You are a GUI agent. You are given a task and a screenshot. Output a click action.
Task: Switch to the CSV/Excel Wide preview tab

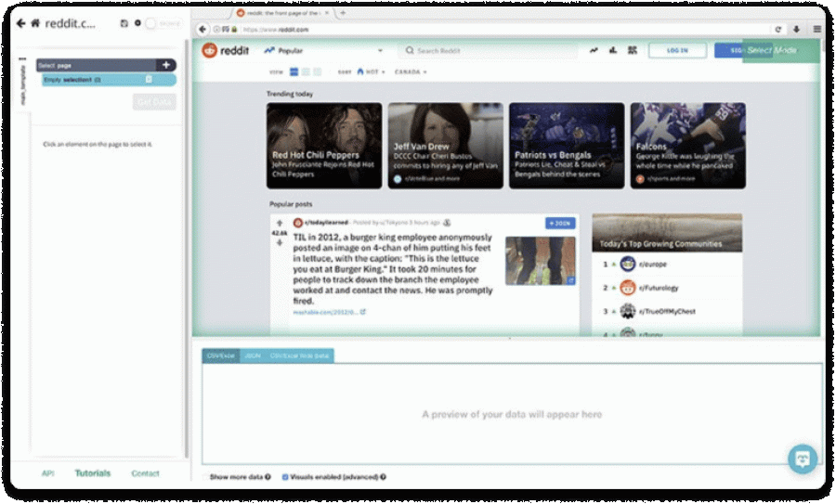point(299,355)
